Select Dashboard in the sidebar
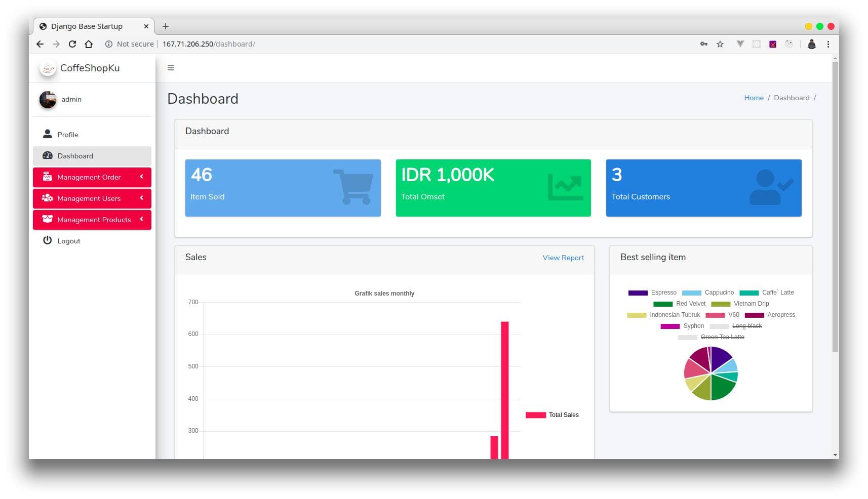The image size is (868, 499). [x=92, y=156]
